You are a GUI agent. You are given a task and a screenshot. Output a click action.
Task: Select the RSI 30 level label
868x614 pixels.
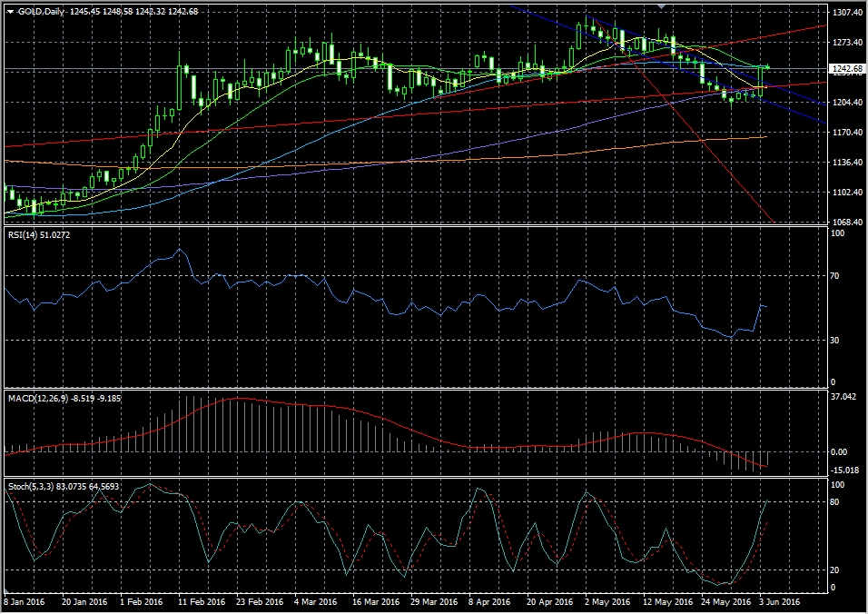[836, 341]
